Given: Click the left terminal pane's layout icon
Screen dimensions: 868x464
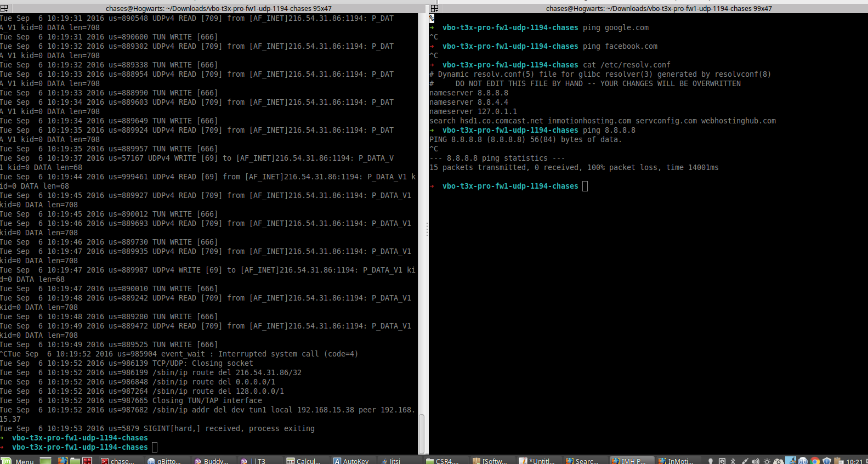Looking at the screenshot, I should (x=4, y=8).
